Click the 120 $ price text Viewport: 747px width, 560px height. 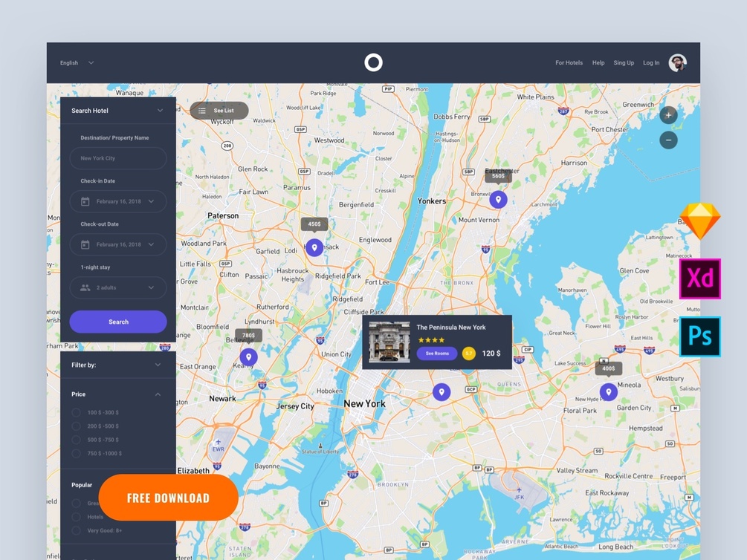[x=491, y=354]
